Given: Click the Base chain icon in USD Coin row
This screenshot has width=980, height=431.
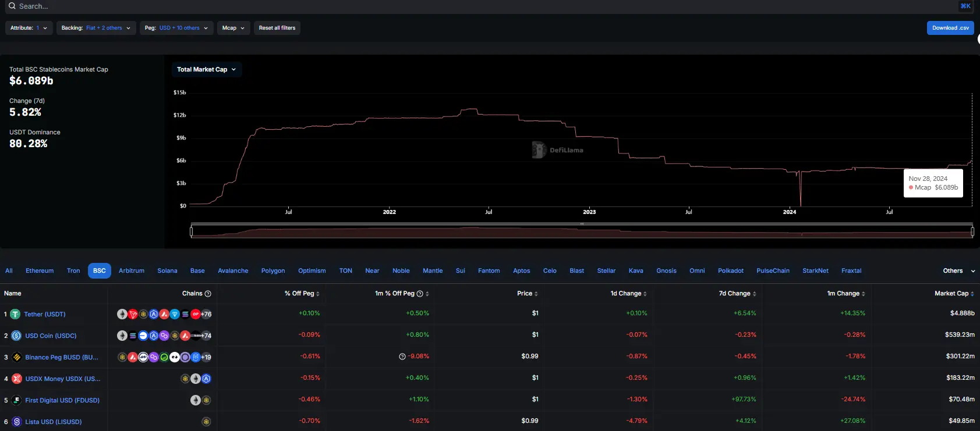Looking at the screenshot, I should [x=143, y=336].
